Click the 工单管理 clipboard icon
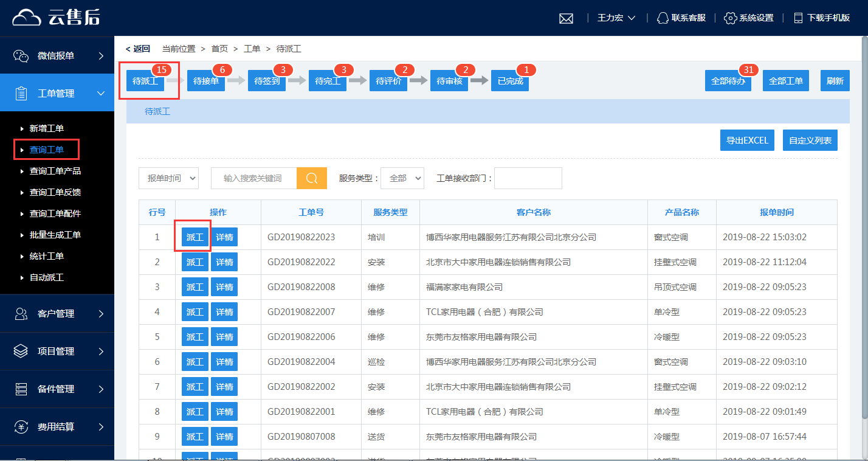The height and width of the screenshot is (461, 868). (x=21, y=93)
